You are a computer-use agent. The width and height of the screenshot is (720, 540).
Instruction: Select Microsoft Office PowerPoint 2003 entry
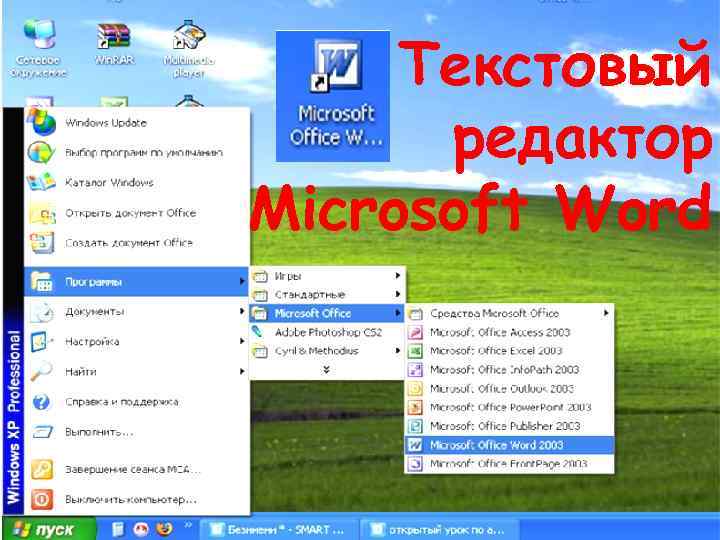[509, 407]
